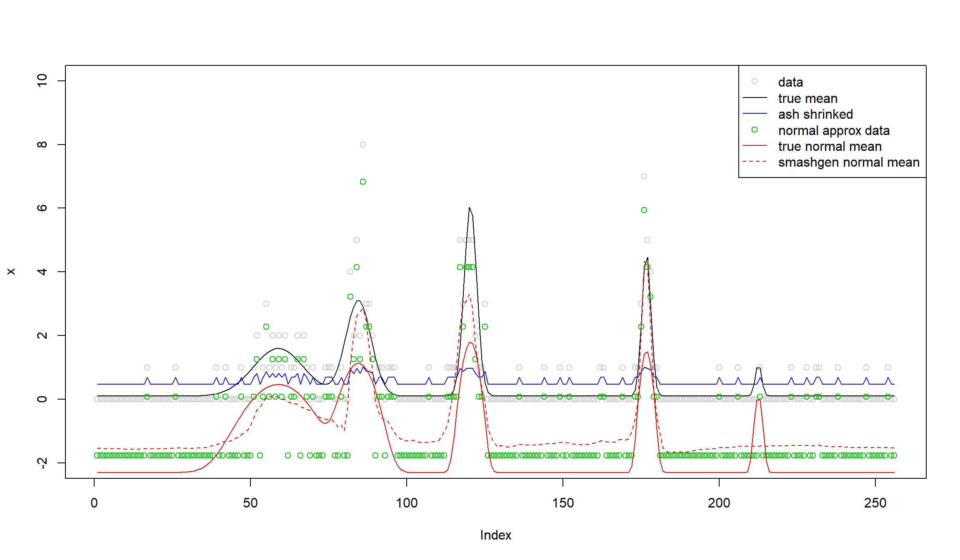960x560 pixels.
Task: Click the gray data point at y=7 near index 176
Action: click(x=644, y=176)
